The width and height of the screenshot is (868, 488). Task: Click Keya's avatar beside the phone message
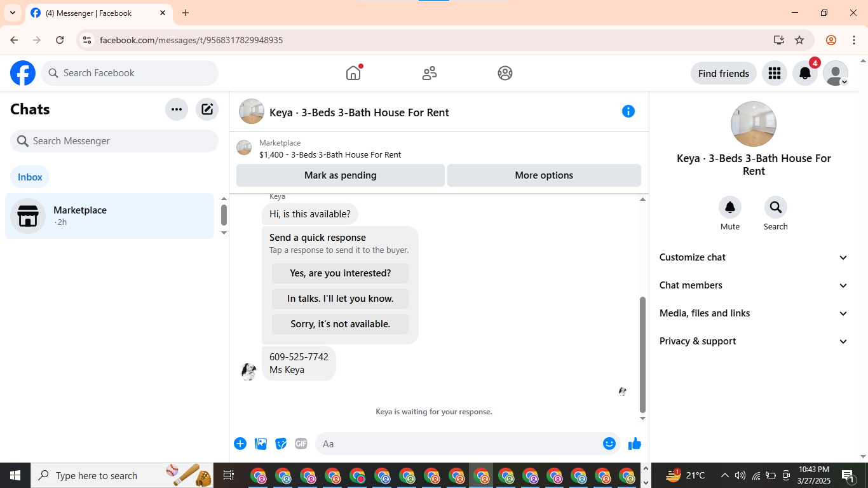248,371
